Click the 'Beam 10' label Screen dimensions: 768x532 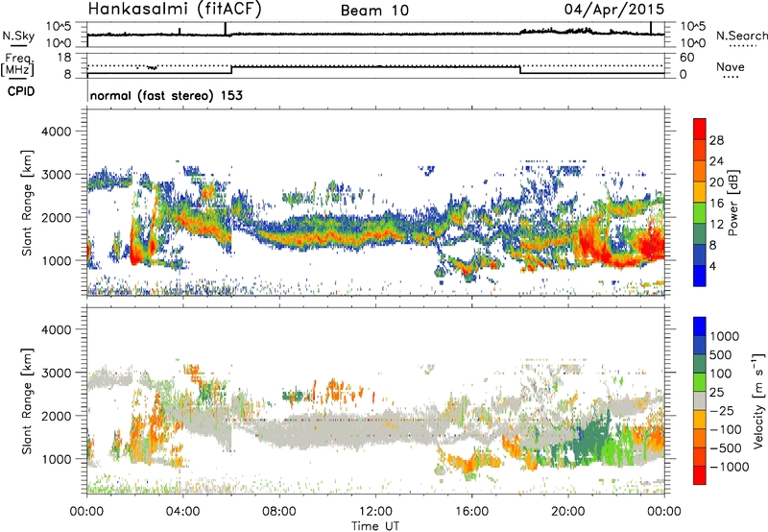pos(374,11)
